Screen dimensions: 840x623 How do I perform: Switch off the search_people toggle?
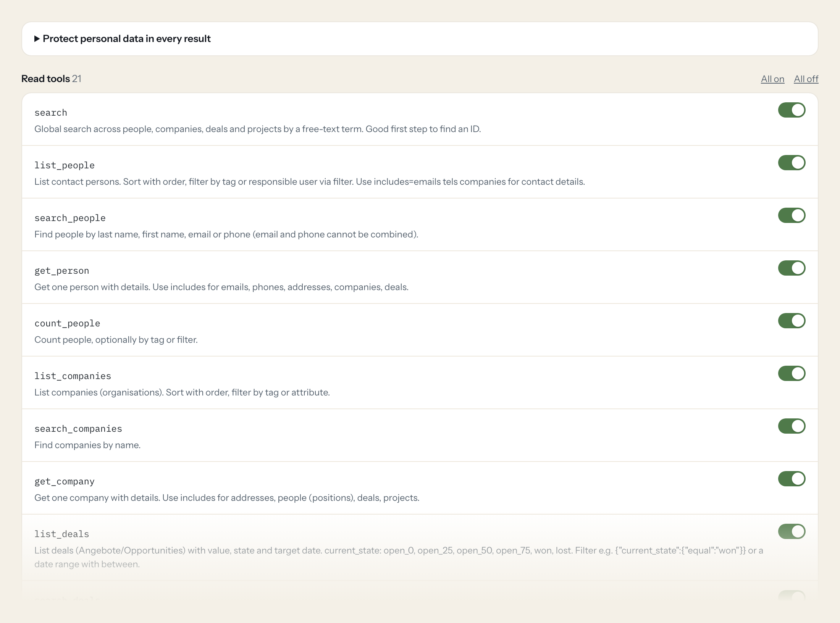792,215
